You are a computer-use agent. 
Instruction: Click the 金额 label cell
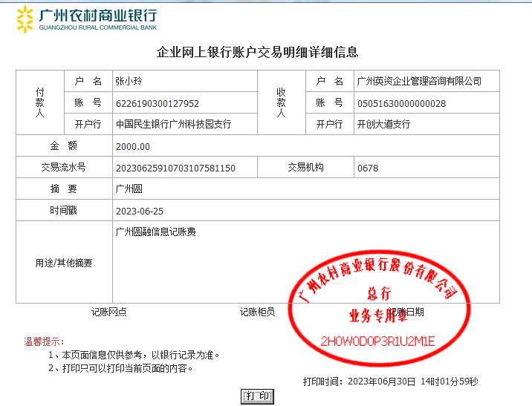pyautogui.click(x=64, y=145)
